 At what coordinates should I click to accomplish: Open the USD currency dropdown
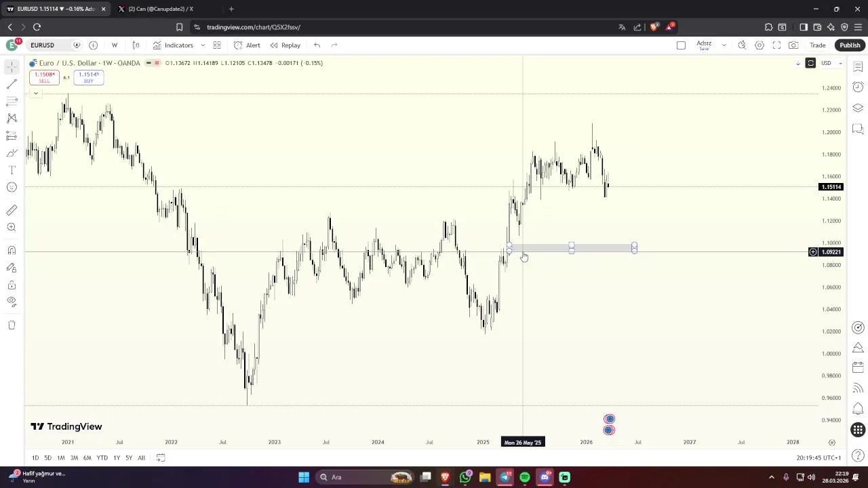coord(831,63)
